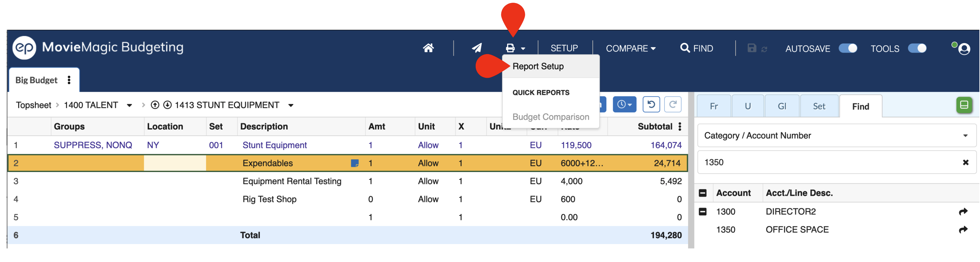Click the Topsheet breadcrumb link
The height and width of the screenshot is (262, 980).
click(x=33, y=105)
